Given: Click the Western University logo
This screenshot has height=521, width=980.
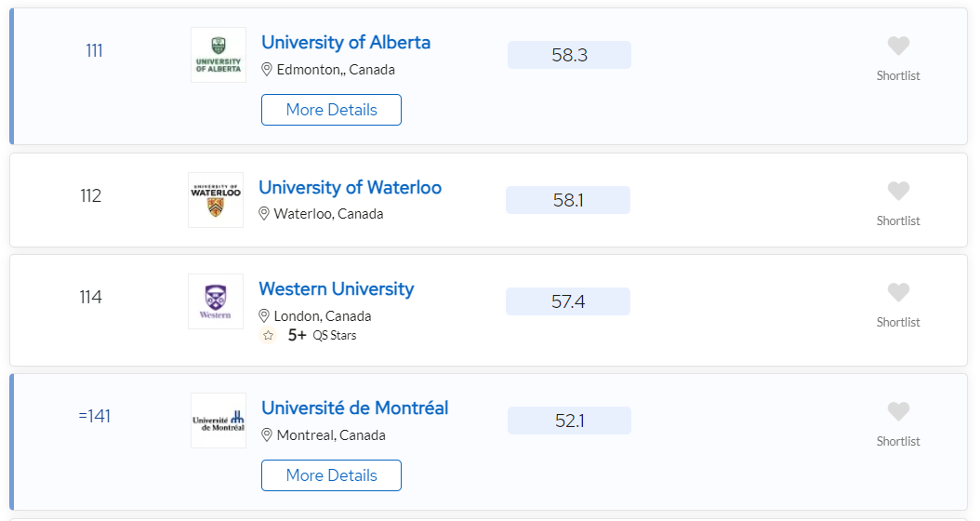Looking at the screenshot, I should point(216,301).
